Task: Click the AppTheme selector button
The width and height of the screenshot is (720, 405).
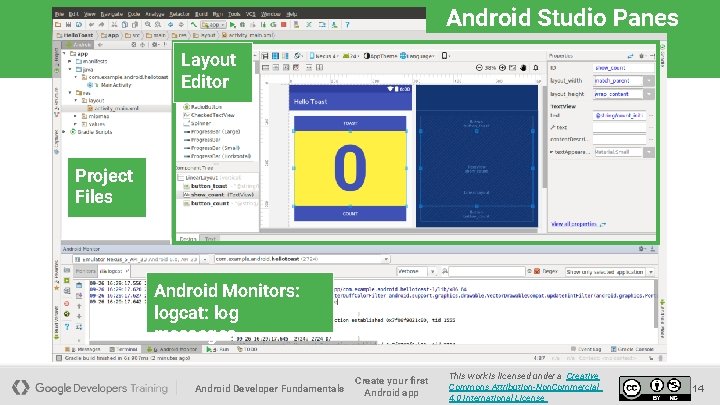Action: tap(380, 56)
